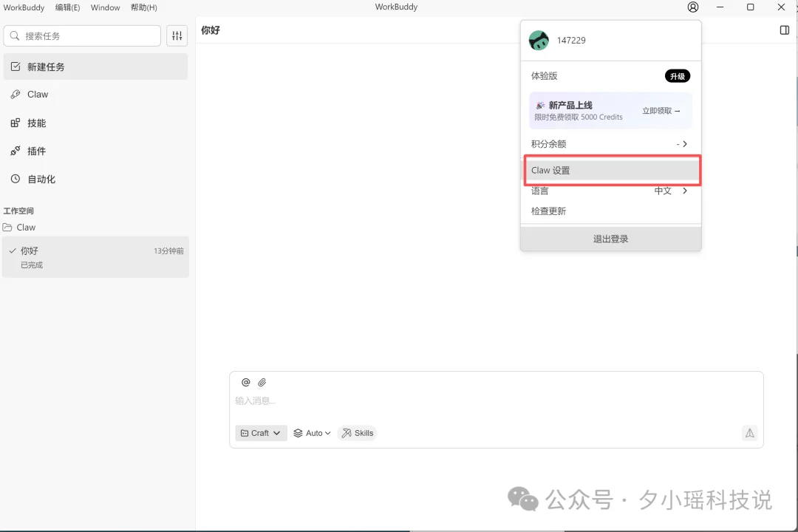
Task: Open the completed 你好 task in the list
Action: (95, 257)
